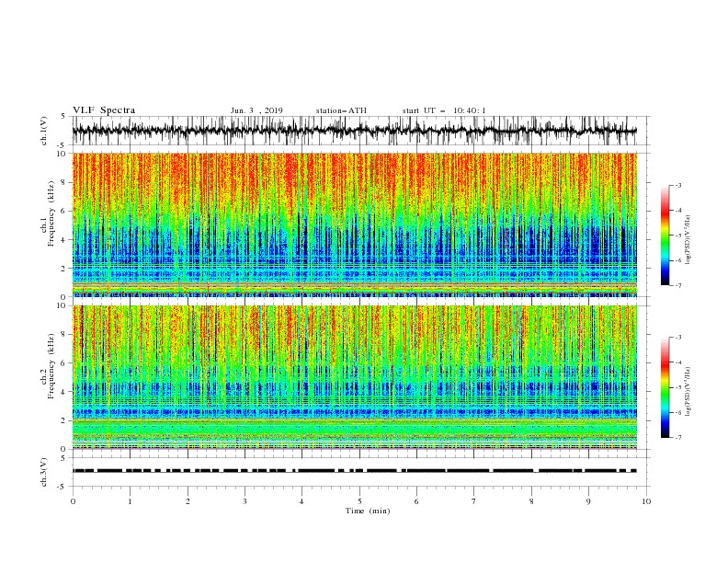728x563 pixels.
Task: Click the log(PSD) label beside ch.2 color bar
Action: click(x=688, y=391)
